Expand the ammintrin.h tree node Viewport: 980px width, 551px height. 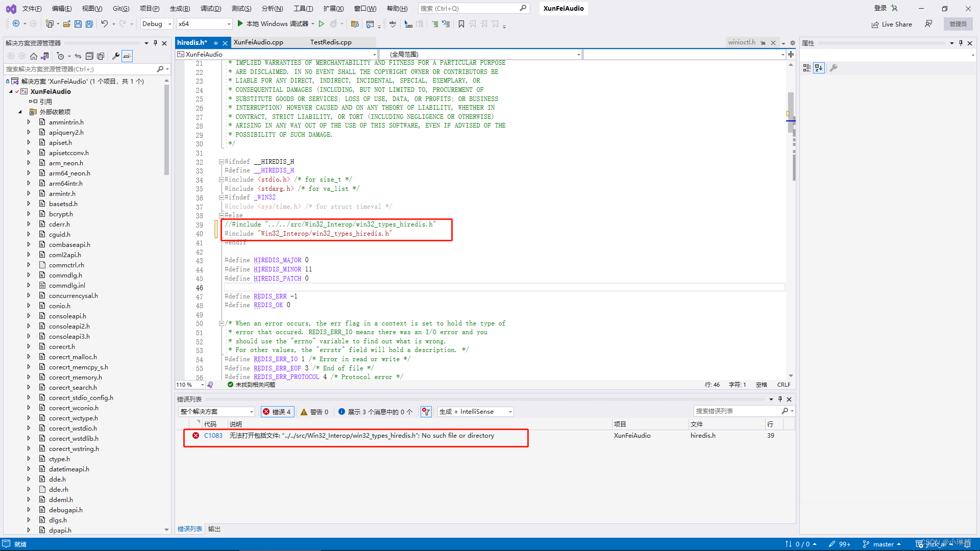[x=29, y=122]
